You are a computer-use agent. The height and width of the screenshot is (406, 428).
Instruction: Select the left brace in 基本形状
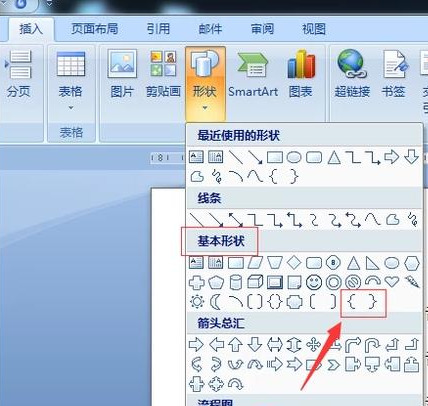351,302
